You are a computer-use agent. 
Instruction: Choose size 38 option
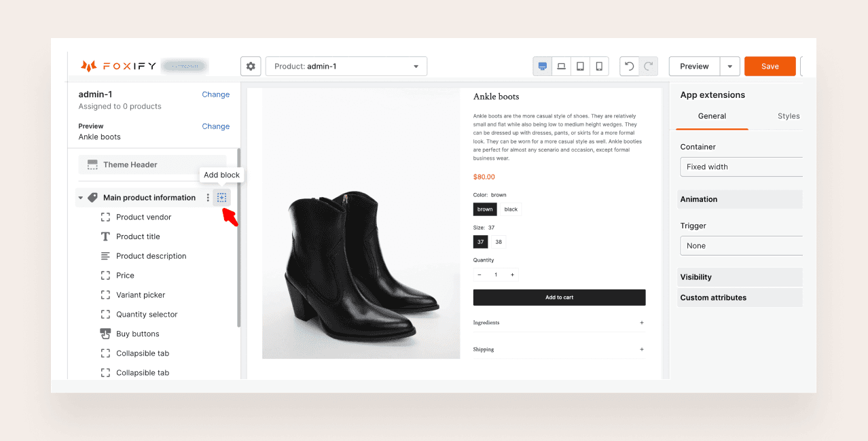point(499,242)
